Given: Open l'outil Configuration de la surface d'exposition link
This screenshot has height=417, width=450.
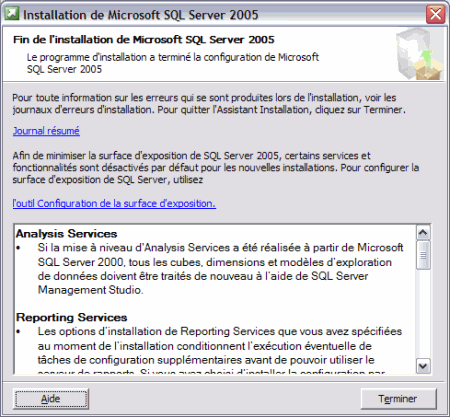Looking at the screenshot, I should pos(114,203).
